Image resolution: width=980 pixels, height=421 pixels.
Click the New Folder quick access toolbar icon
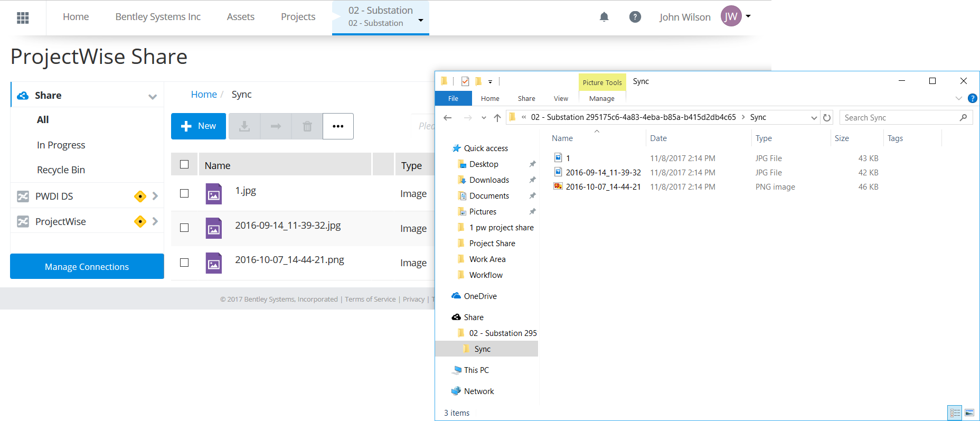pyautogui.click(x=478, y=81)
